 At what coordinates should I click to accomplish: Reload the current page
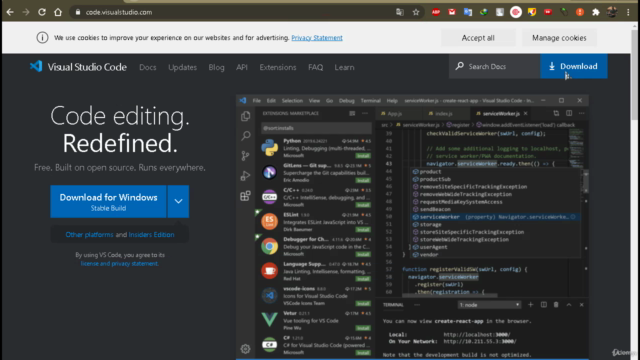click(x=42, y=12)
